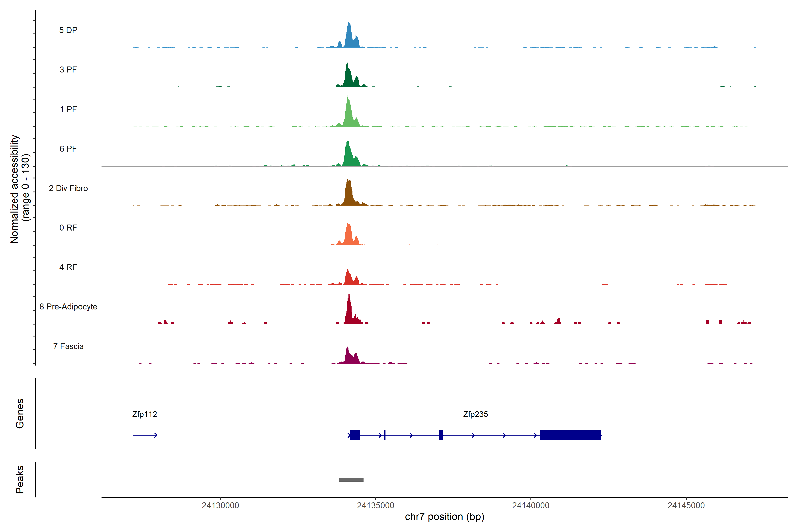Click the Genes panel label
The width and height of the screenshot is (798, 532).
[x=20, y=414]
